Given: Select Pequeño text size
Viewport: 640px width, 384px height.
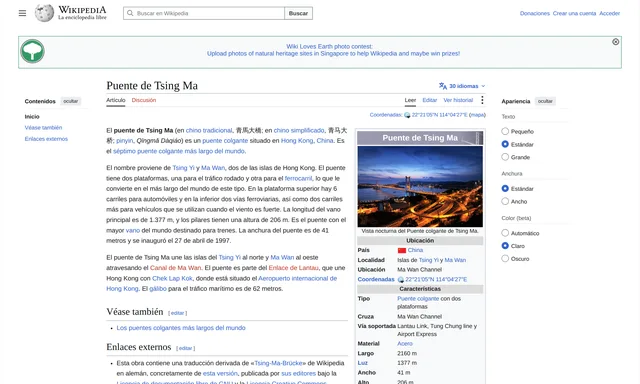Looking at the screenshot, I should (505, 131).
